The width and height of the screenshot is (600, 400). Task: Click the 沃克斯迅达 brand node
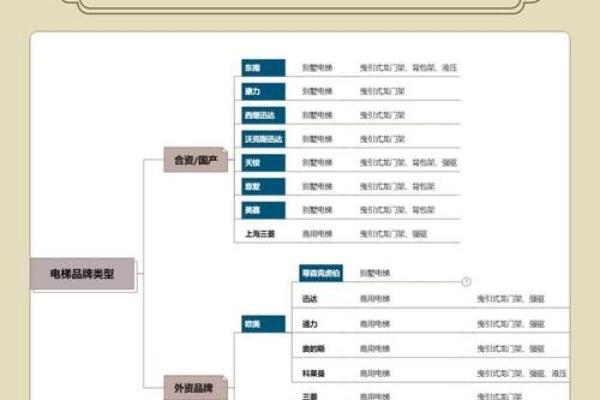[x=263, y=139]
